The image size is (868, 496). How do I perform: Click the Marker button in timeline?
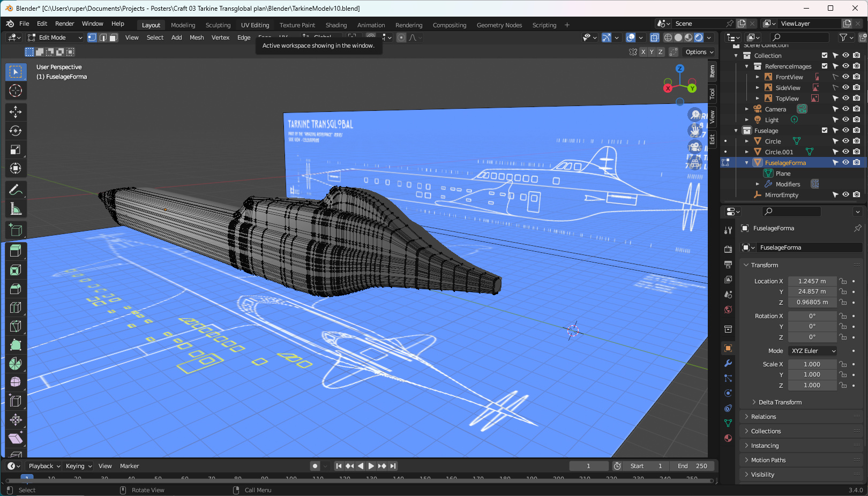click(x=129, y=466)
